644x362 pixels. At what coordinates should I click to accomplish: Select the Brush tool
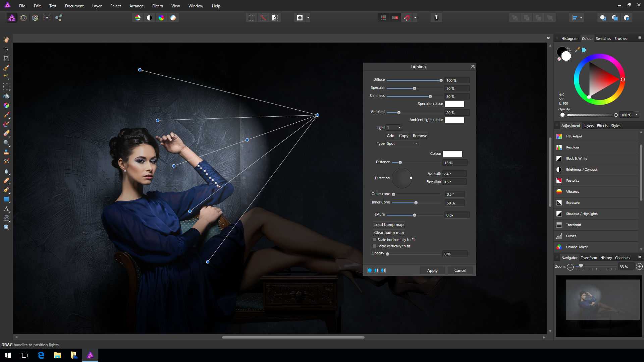6,115
